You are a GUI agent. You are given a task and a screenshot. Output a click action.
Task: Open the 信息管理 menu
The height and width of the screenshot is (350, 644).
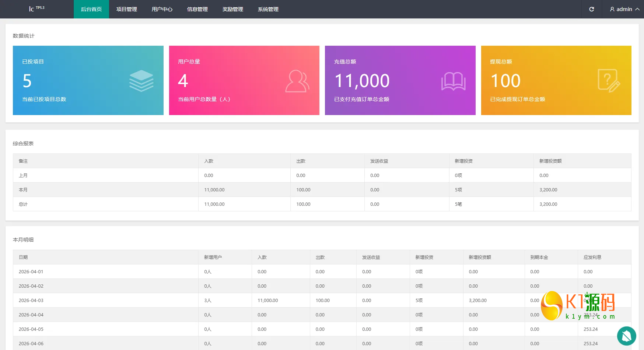pos(197,9)
